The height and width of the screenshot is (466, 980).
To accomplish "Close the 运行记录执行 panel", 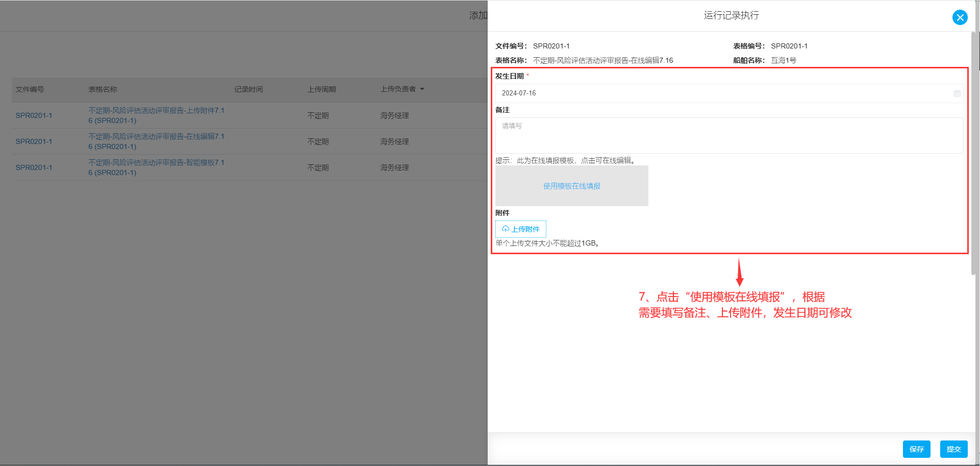I will (960, 17).
